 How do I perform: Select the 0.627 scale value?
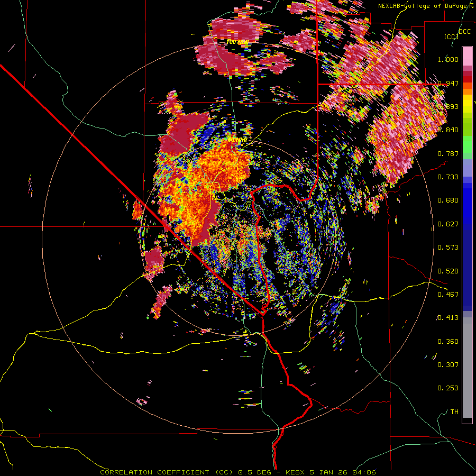pyautogui.click(x=448, y=224)
